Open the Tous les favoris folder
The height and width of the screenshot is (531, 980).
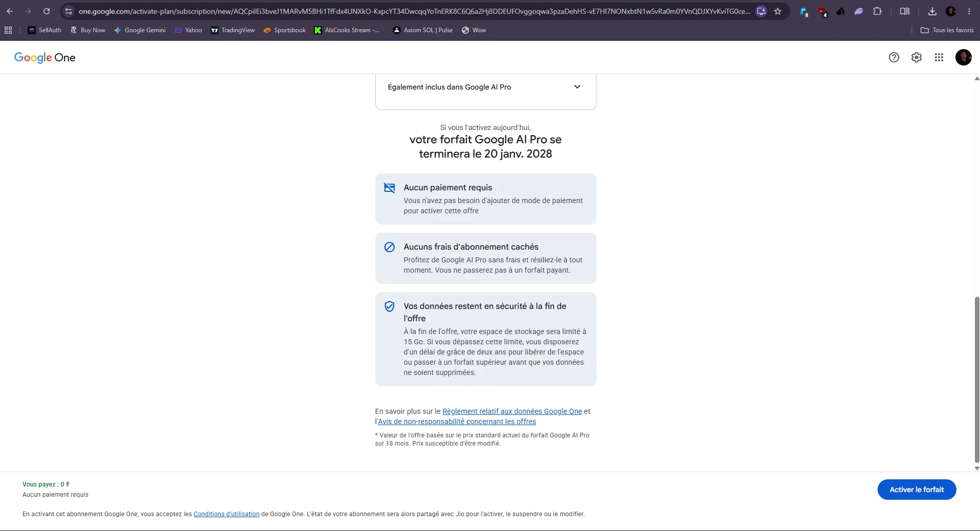pyautogui.click(x=947, y=30)
